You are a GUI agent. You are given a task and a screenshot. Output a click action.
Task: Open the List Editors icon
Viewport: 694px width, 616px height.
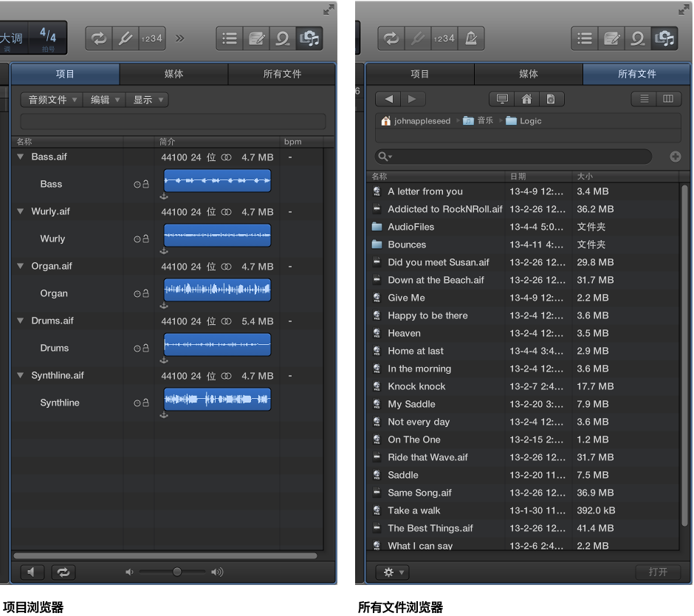pos(229,38)
